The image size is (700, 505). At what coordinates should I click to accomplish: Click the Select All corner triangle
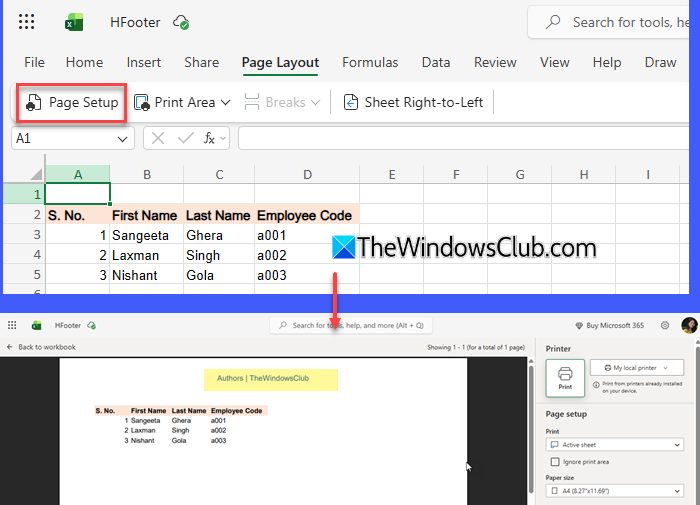[x=36, y=174]
